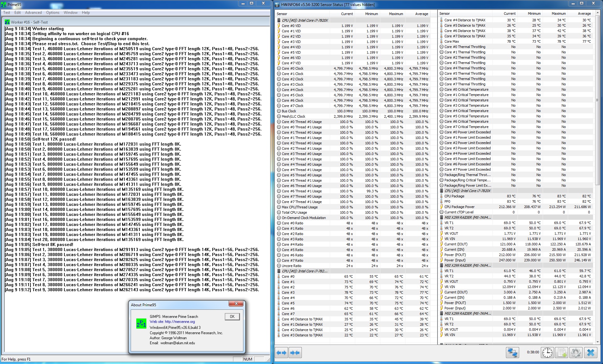Click the Average column header in the right list
The width and height of the screenshot is (603, 364).
pyautogui.click(x=580, y=13)
